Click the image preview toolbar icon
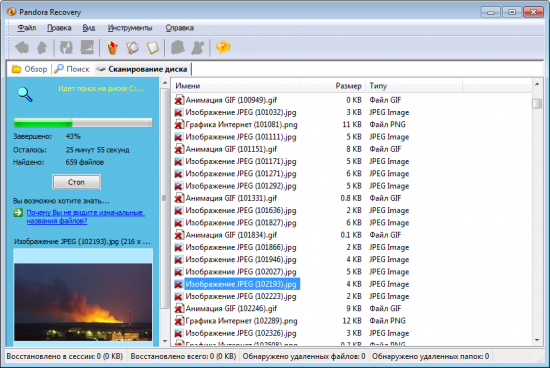The image size is (550, 368). [87, 47]
